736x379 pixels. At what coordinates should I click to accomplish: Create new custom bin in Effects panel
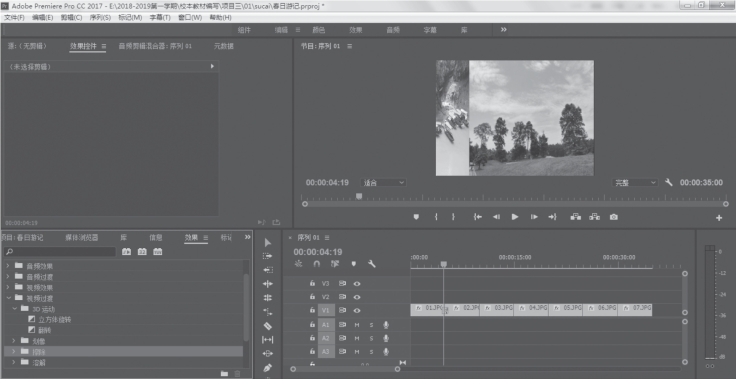[x=224, y=373]
